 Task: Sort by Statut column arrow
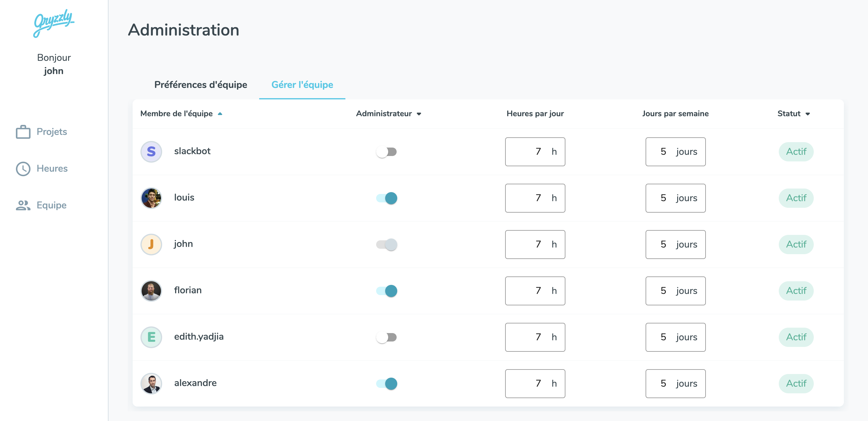pos(808,114)
